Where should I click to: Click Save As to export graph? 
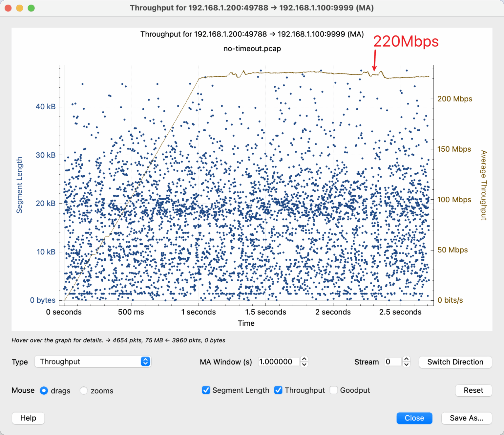466,418
